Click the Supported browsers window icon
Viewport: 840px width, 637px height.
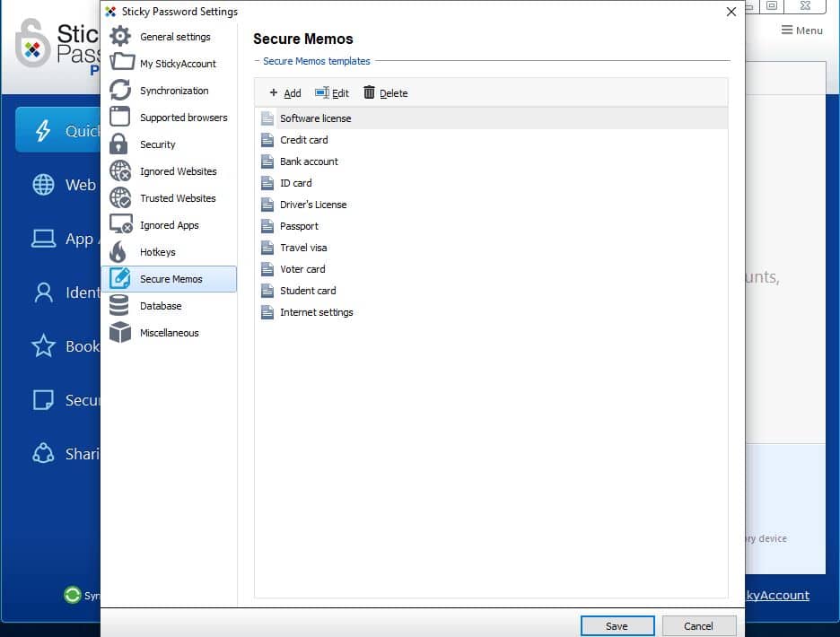(x=120, y=117)
